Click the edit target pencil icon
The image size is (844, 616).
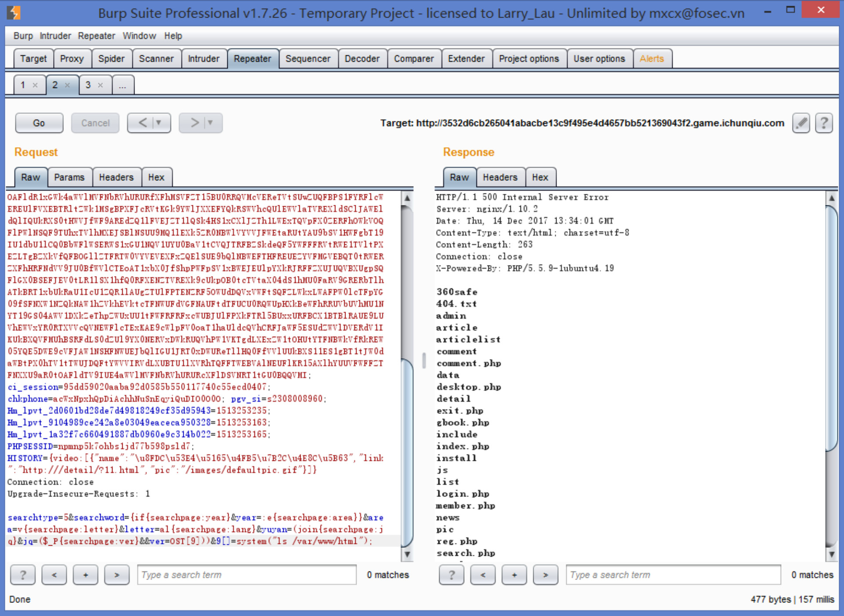coord(801,123)
